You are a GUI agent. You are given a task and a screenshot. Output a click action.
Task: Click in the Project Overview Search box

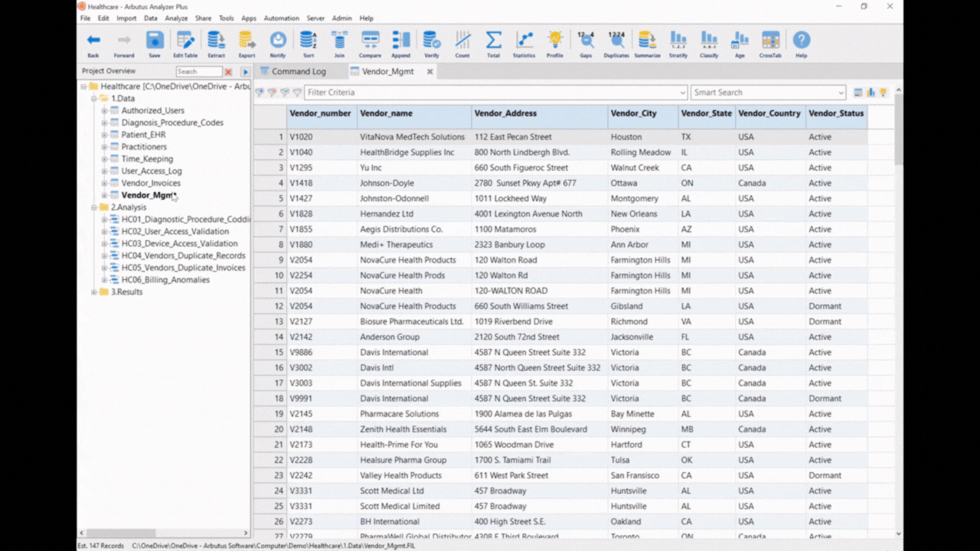(199, 72)
